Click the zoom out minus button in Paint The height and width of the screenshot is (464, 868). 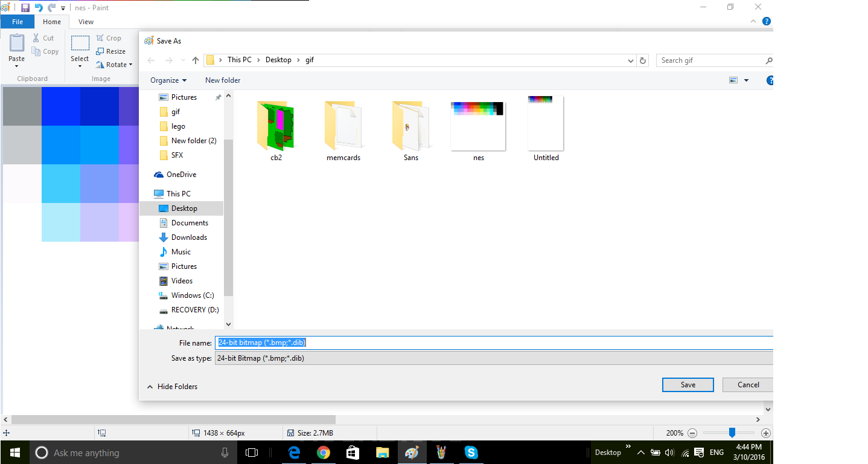click(x=692, y=433)
